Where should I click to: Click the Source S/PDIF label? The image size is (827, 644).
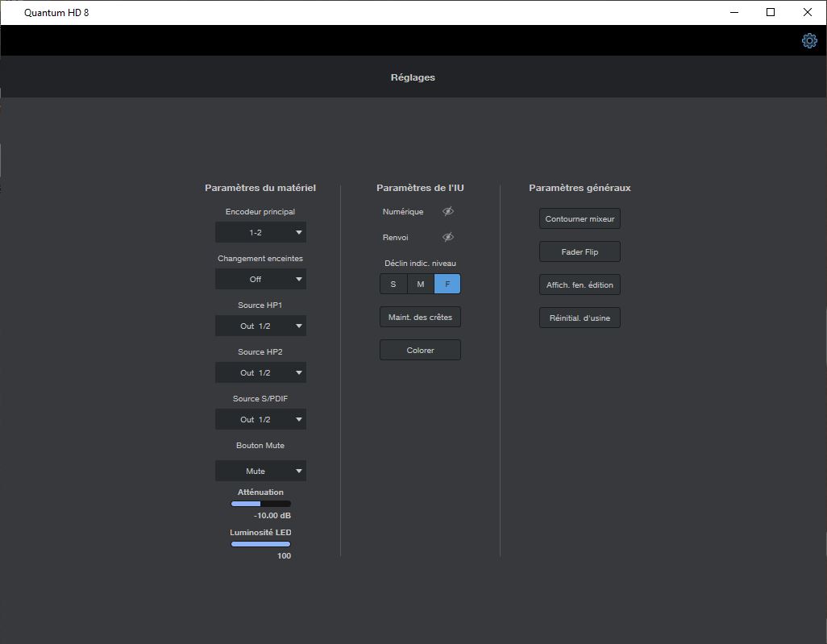pyautogui.click(x=260, y=399)
